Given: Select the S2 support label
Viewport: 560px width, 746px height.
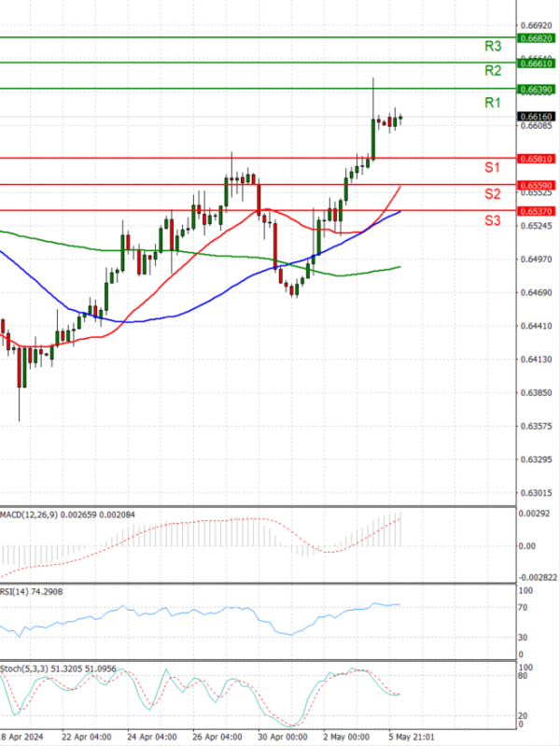Looking at the screenshot, I should click(x=493, y=194).
